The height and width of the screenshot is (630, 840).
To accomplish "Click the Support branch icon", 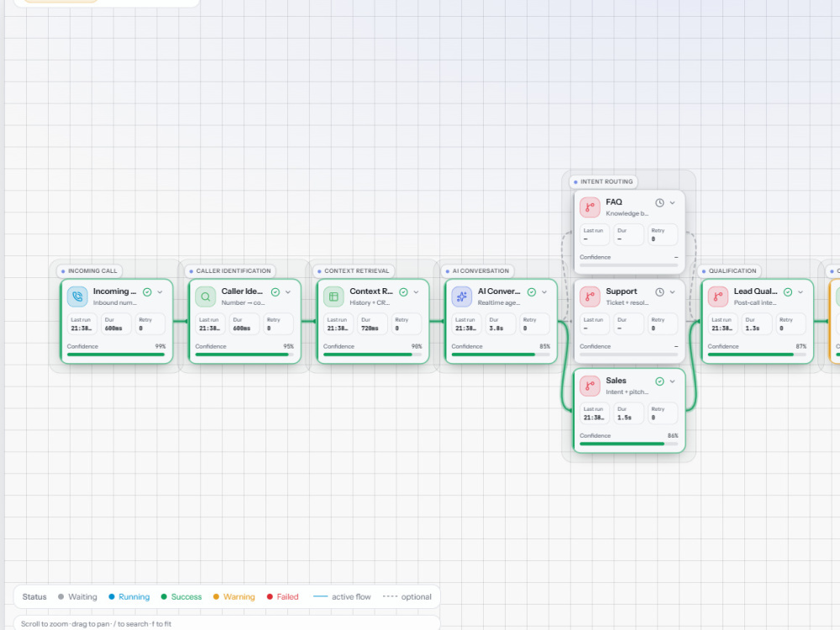I will click(x=590, y=297).
